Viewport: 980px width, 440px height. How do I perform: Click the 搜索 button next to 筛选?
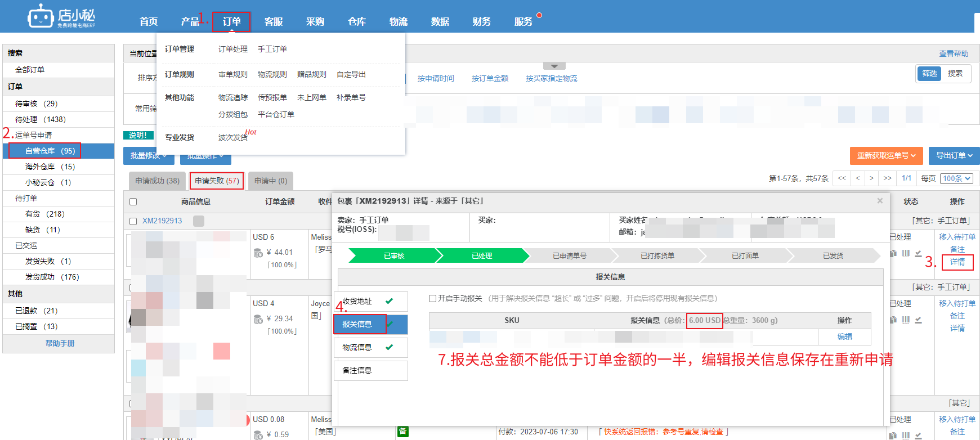955,73
